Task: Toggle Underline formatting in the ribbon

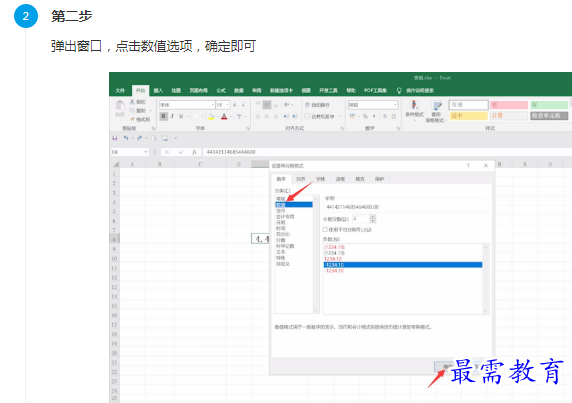Action: (181, 116)
